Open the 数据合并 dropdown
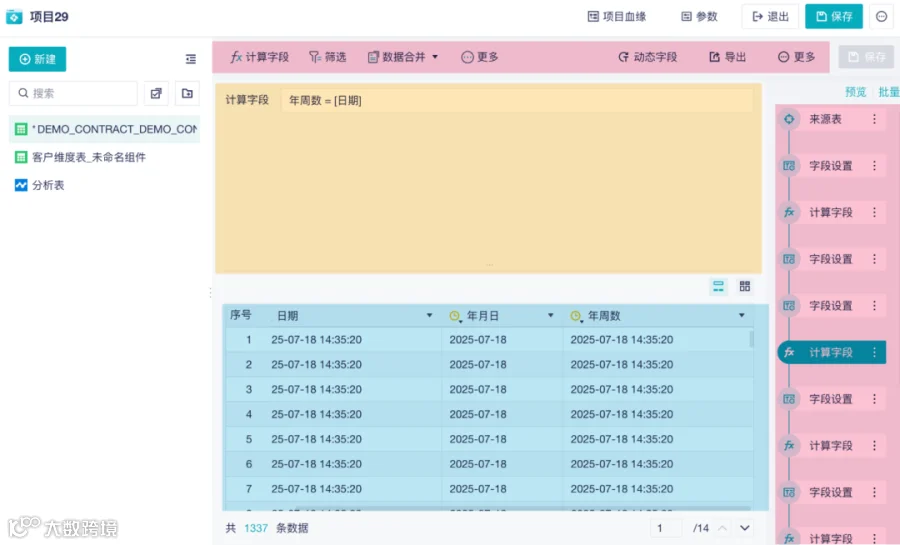The height and width of the screenshot is (545, 900). click(x=403, y=57)
